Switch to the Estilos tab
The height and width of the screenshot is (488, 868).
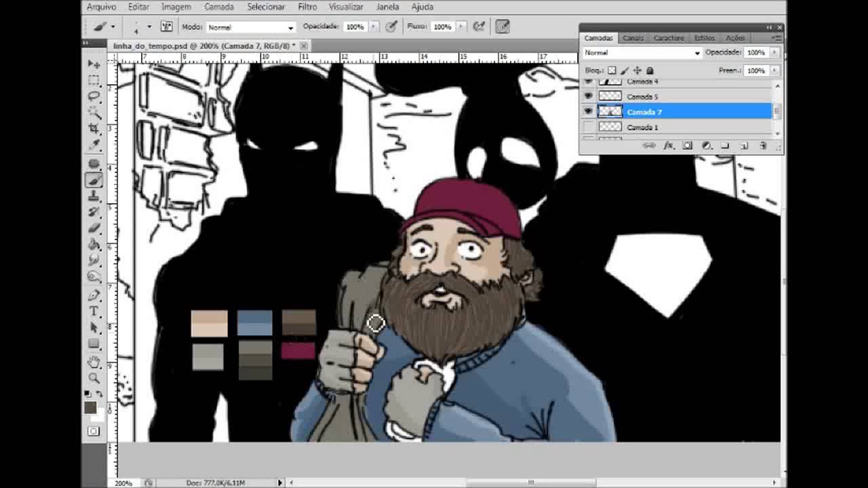[x=704, y=38]
